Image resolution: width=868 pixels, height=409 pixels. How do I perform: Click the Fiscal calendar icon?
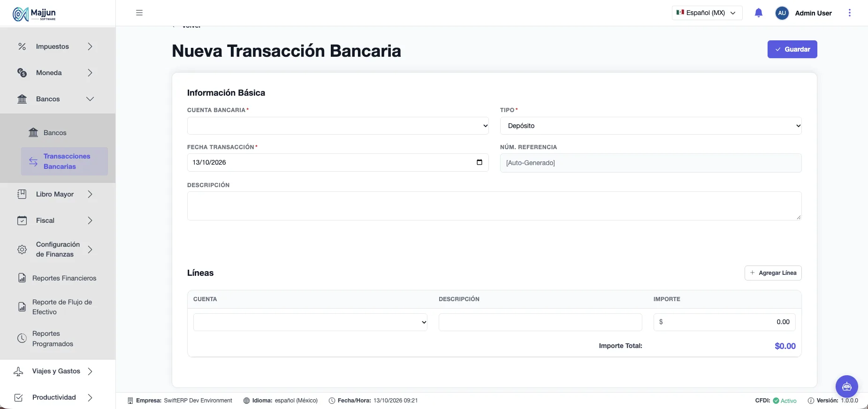[x=22, y=220]
